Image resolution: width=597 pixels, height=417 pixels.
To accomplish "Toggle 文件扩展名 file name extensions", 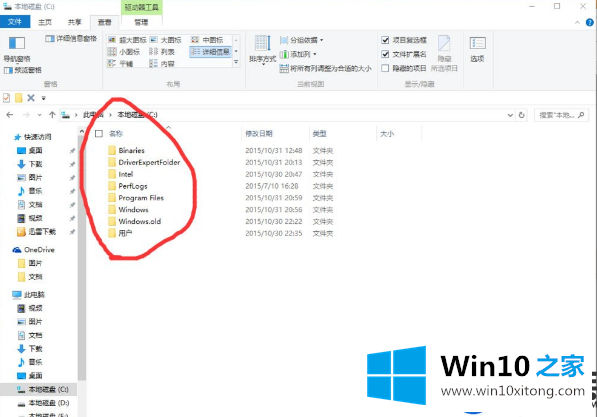I will pyautogui.click(x=404, y=54).
